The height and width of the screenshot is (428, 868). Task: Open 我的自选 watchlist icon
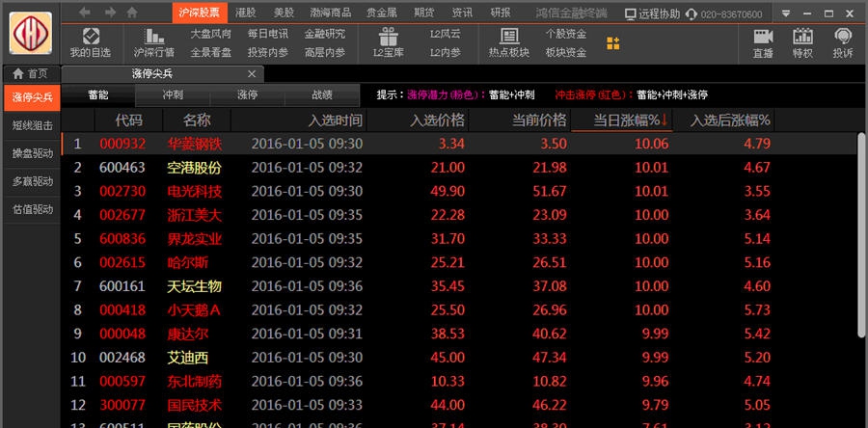click(x=91, y=37)
